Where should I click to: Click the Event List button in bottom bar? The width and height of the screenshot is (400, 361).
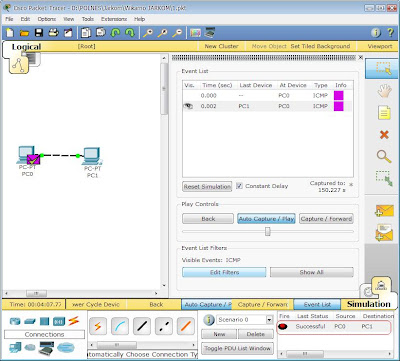pyautogui.click(x=317, y=304)
